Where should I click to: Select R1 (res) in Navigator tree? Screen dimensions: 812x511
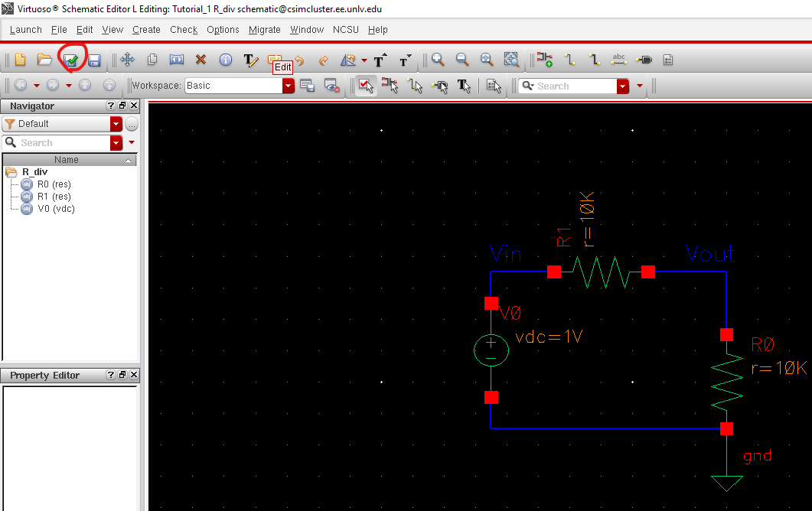54,197
